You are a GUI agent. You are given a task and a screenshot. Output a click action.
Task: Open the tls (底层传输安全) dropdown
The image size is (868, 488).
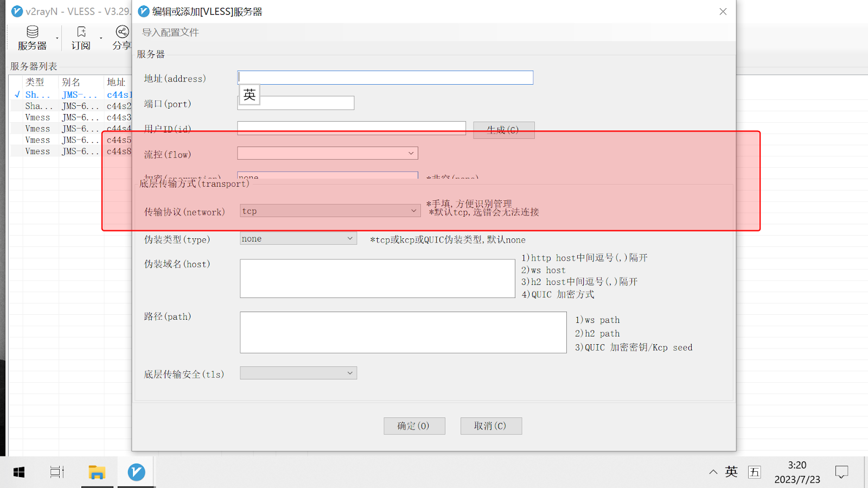coord(298,373)
